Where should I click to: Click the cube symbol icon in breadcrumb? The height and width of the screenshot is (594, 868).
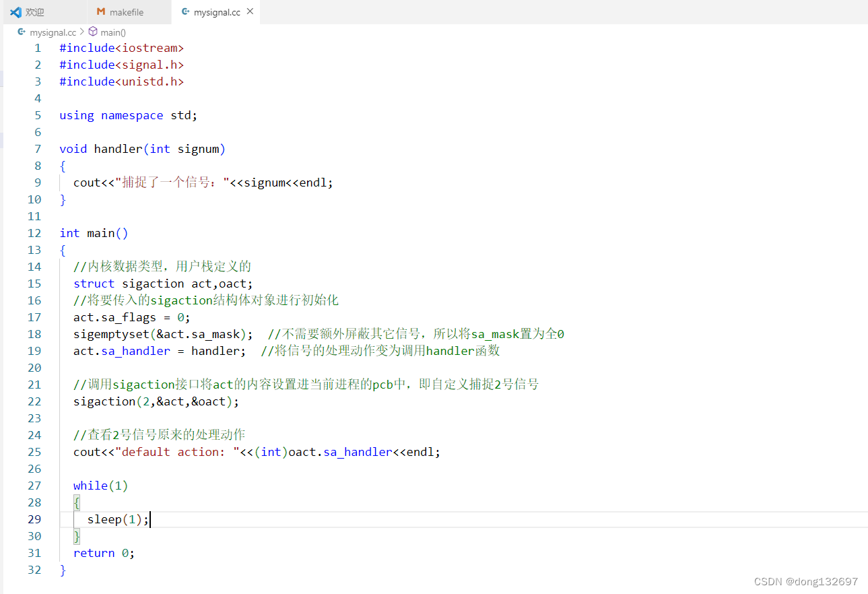click(93, 32)
